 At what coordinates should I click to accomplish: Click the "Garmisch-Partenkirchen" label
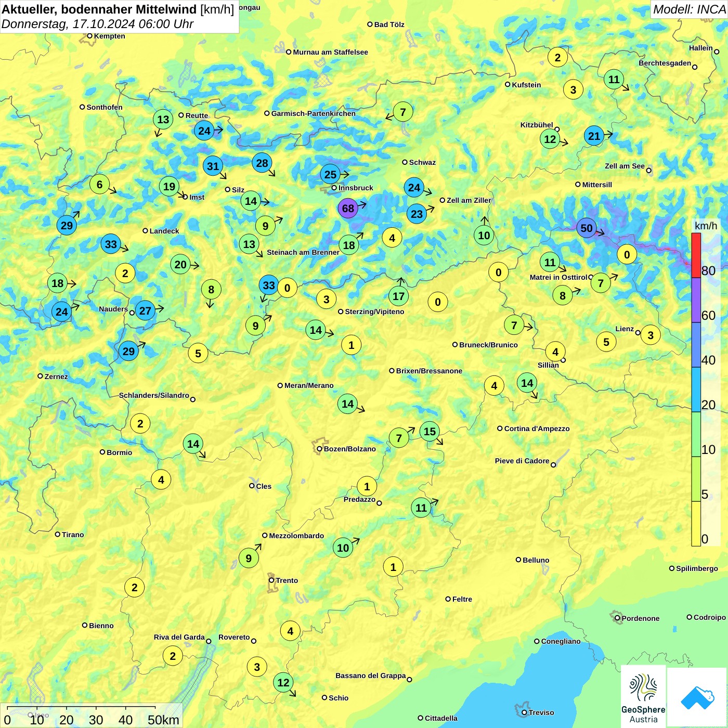pyautogui.click(x=314, y=114)
